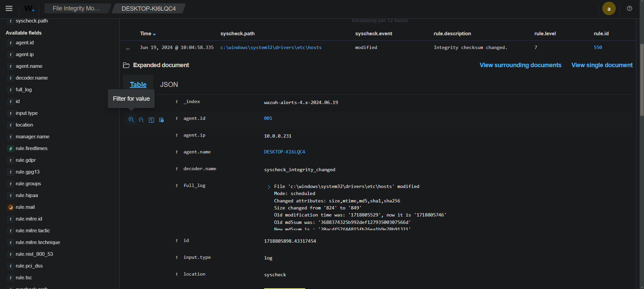The height and width of the screenshot is (289, 644).
Task: Click the rule.id column header
Action: coord(601,34)
